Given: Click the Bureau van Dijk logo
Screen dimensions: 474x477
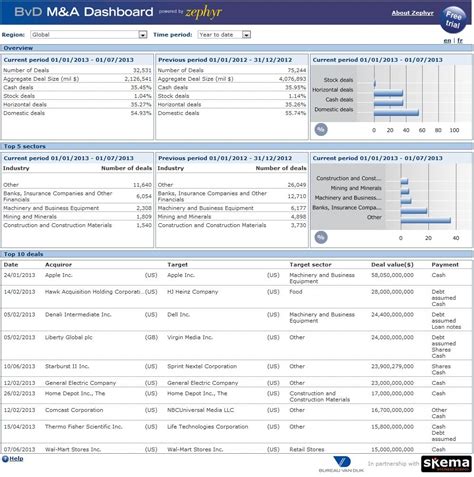Looking at the screenshot, I should click(341, 464).
